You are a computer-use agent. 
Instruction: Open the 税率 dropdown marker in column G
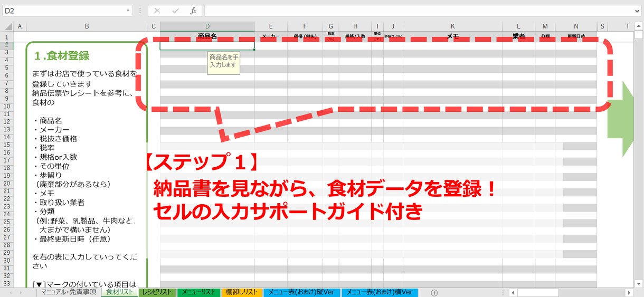pyautogui.click(x=331, y=39)
